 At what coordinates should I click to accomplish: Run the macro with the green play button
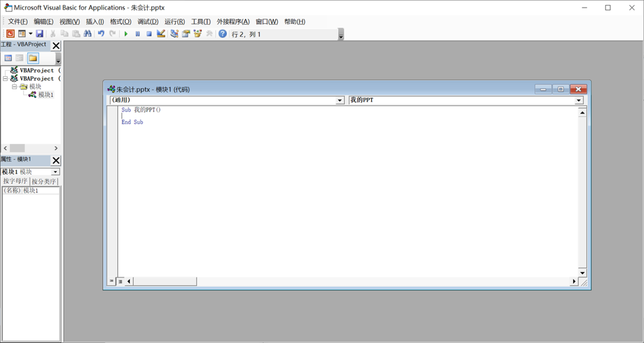[x=126, y=34]
